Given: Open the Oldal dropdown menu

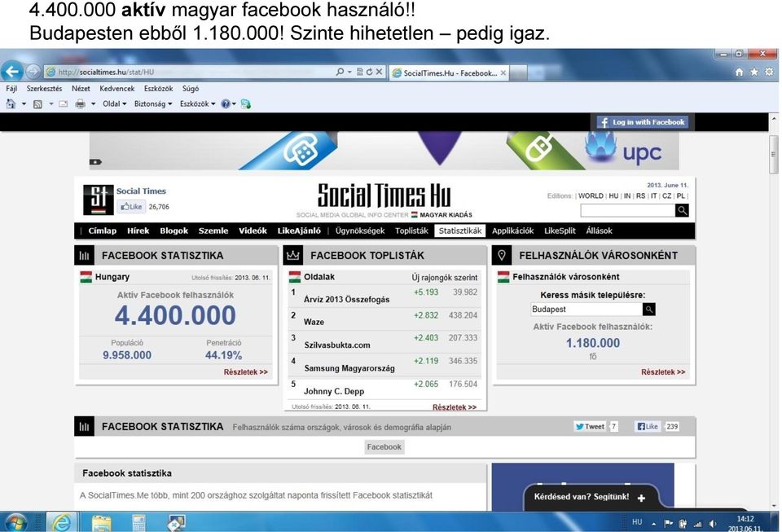Looking at the screenshot, I should point(114,103).
